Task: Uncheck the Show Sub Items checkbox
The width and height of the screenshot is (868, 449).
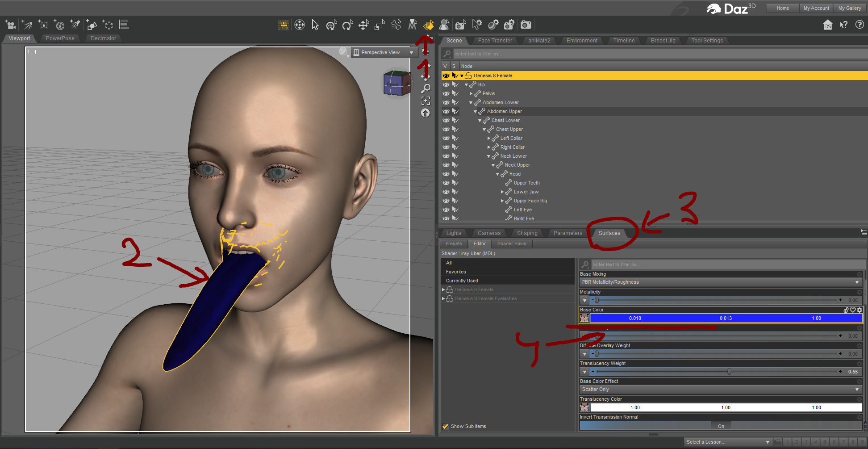Action: [x=445, y=427]
